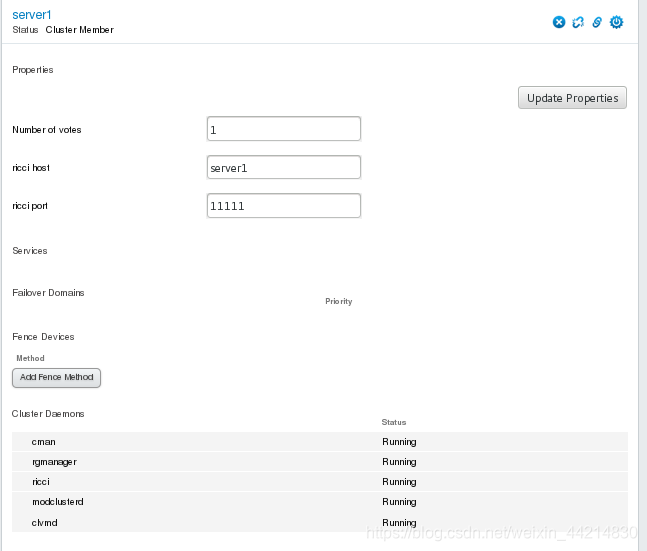
Task: Click the Status column header
Action: [x=394, y=422]
